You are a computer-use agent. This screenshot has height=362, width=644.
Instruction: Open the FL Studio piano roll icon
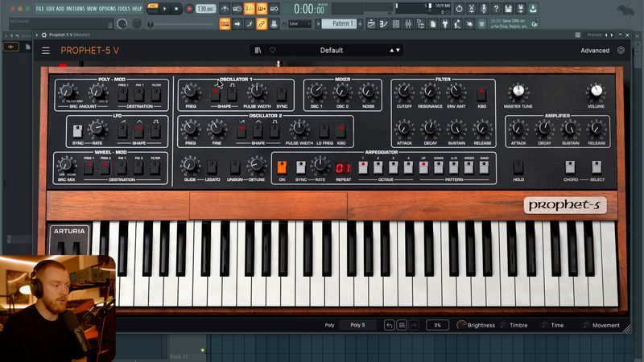384,24
